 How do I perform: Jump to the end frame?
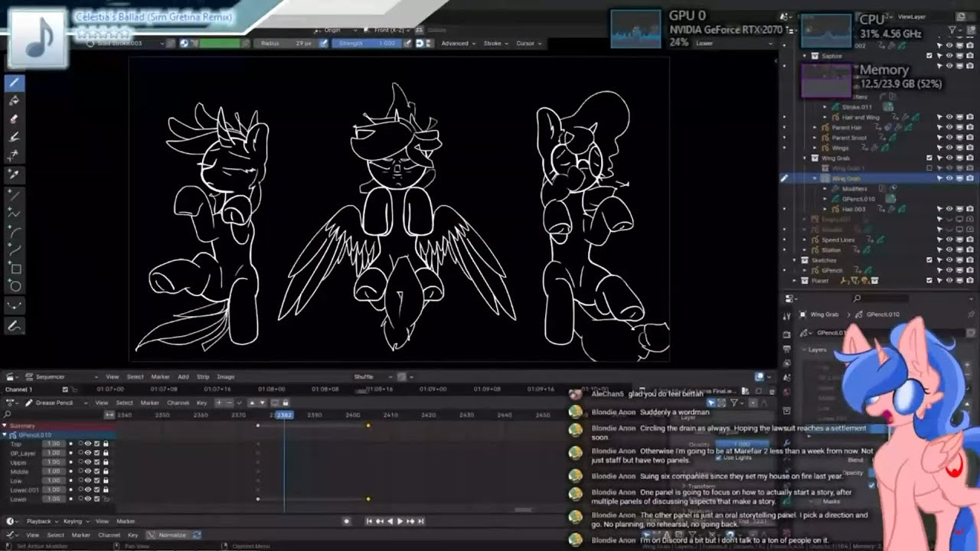coord(420,521)
